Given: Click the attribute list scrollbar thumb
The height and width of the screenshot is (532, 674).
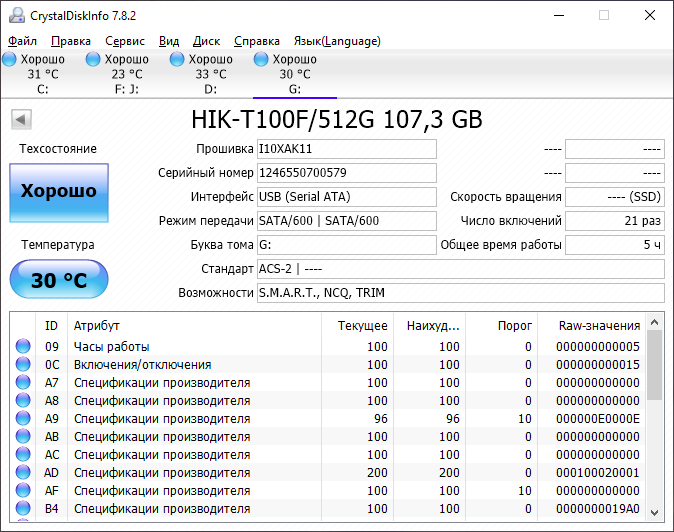Looking at the screenshot, I should click(x=655, y=365).
